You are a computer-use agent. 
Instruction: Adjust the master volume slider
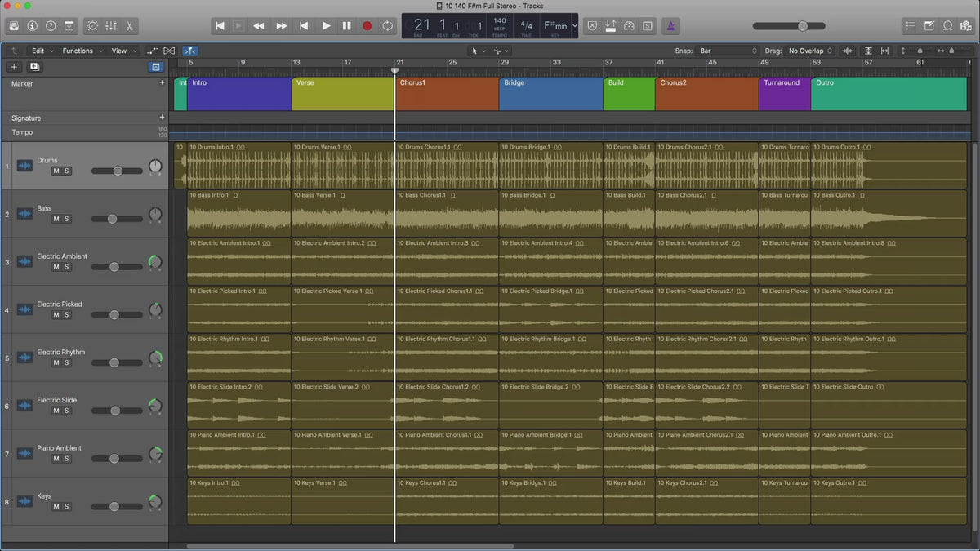pyautogui.click(x=802, y=26)
